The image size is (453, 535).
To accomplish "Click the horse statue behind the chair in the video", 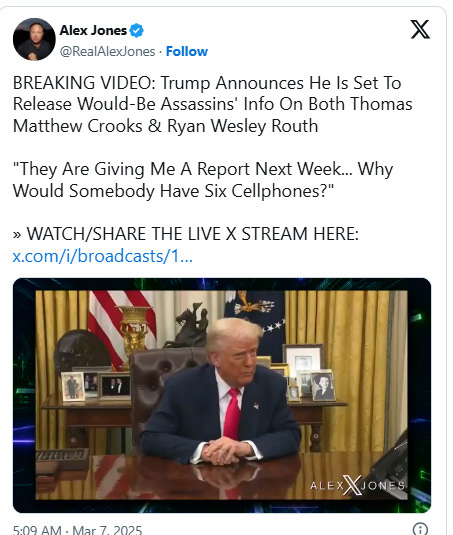I will (x=189, y=326).
